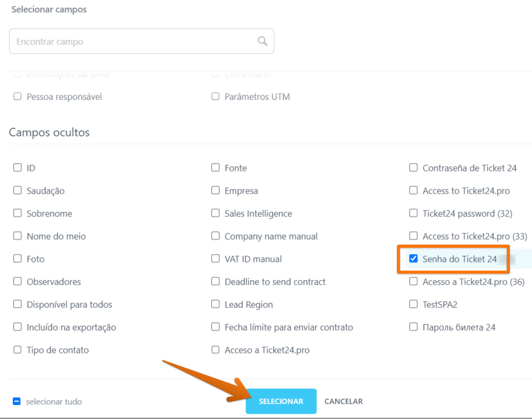Viewport: 532px width, 419px height.
Task: Tick the Parâmetros UTM checkbox
Action: (x=215, y=96)
